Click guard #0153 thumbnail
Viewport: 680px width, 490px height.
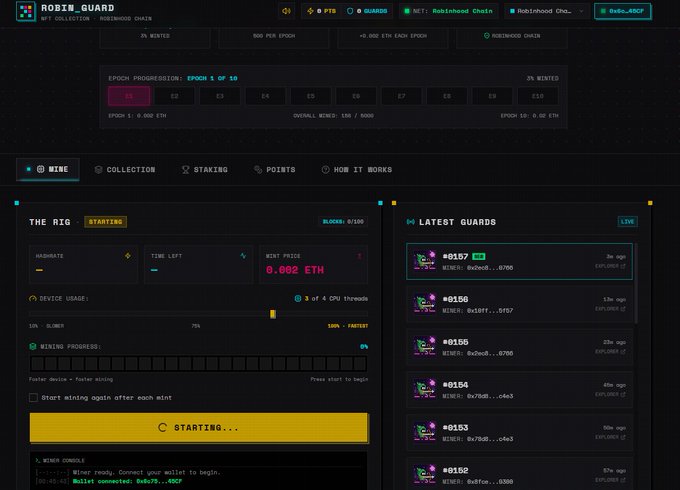point(425,432)
